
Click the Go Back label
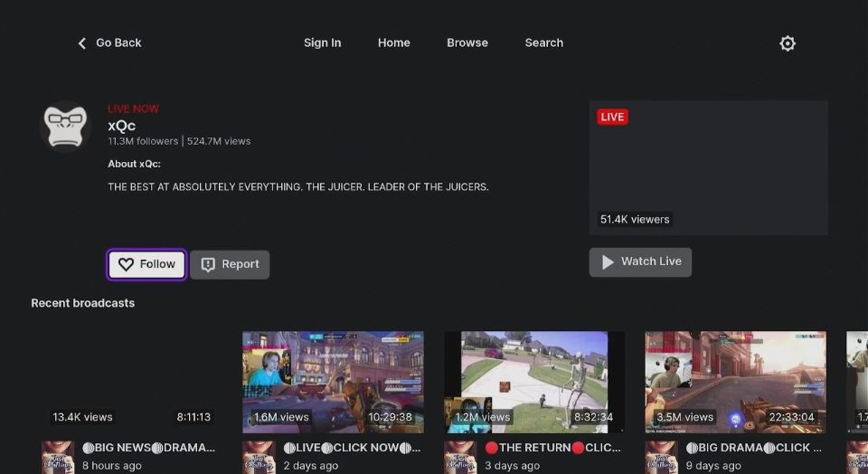118,43
